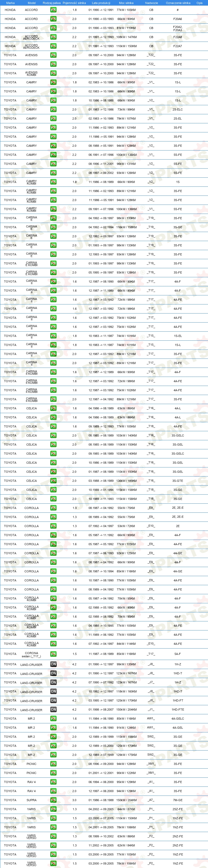The height and width of the screenshot is (868, 208).
Task: Click the SUPRA model name cell
Action: (x=31, y=800)
